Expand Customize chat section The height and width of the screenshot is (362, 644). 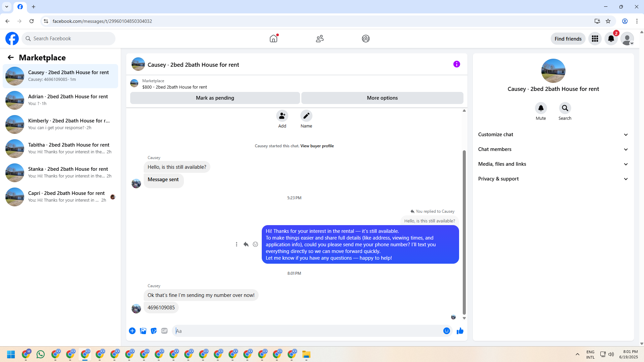[553, 135]
